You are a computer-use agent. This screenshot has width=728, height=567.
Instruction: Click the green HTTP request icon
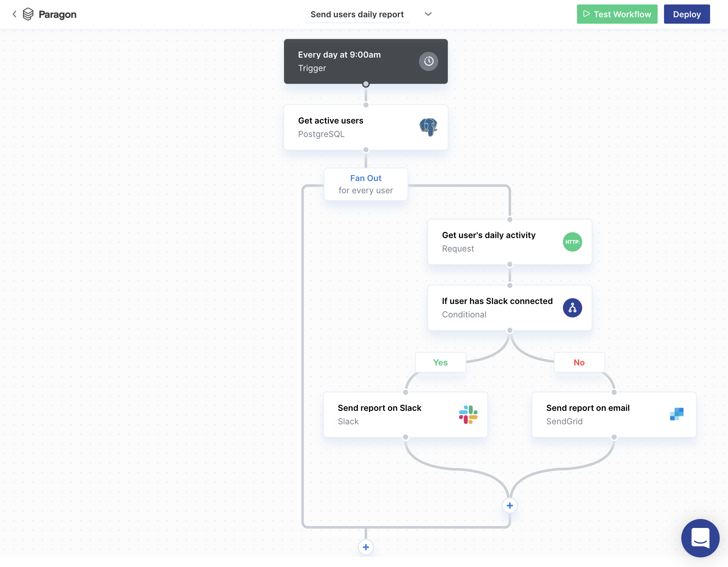tap(572, 242)
